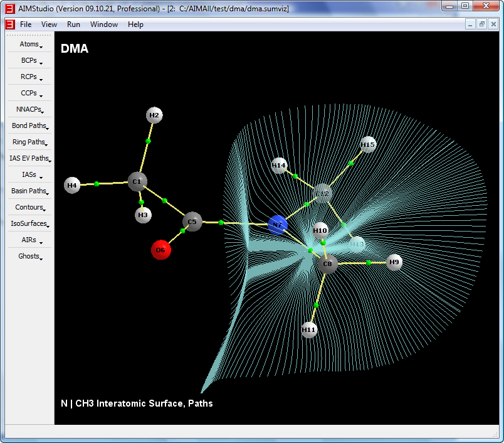Expand the Bond Paths options
Viewport: 504px width, 443px height.
coord(29,126)
